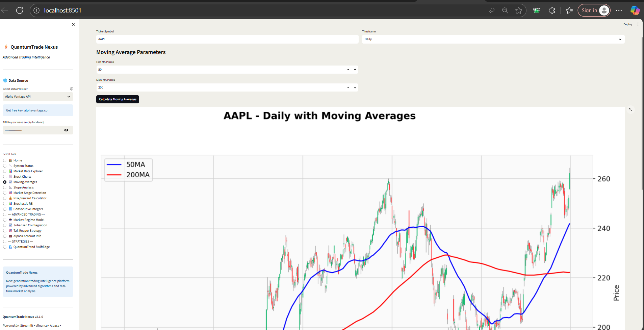Screen dimensions: 644x330
Task: Select Consecutive Integers tool
Action: pos(5,209)
